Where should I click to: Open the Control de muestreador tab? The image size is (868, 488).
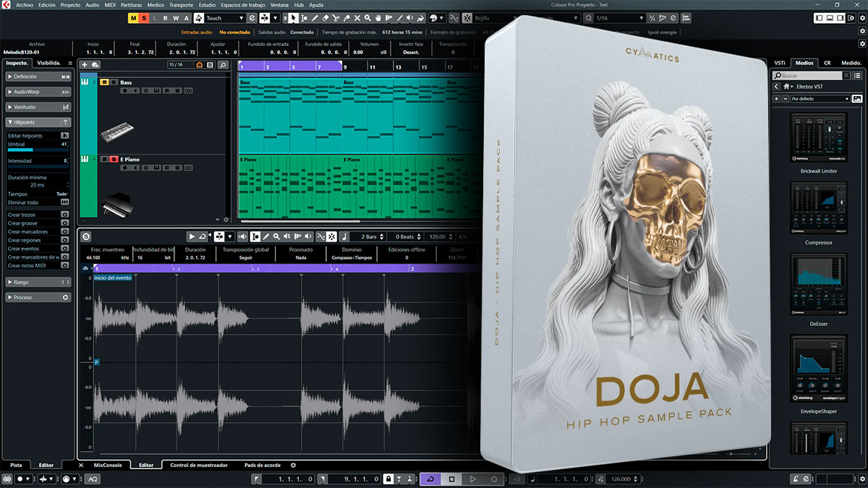[x=199, y=465]
